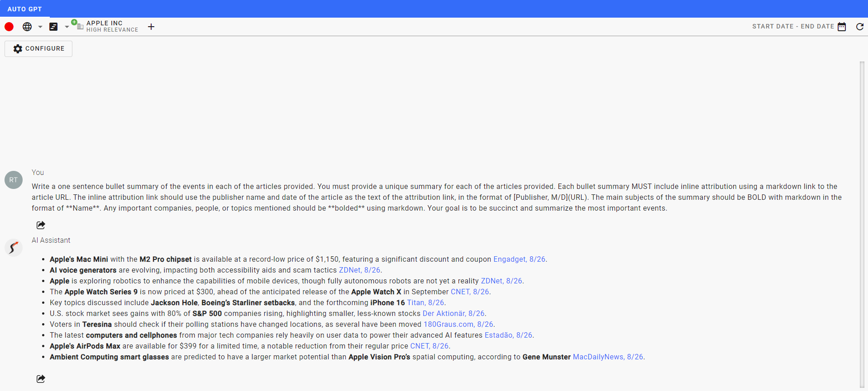Viewport: 868px width, 391px height.
Task: Open the Estadão, 8/26 link
Action: tap(509, 335)
